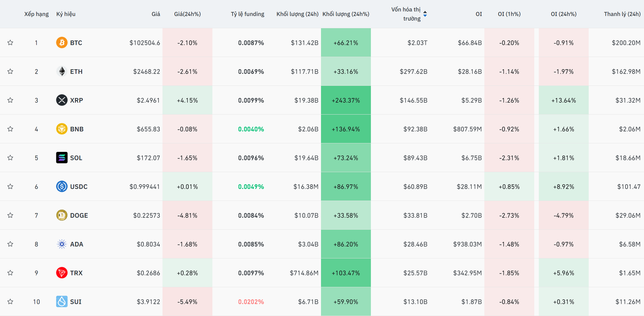Click the Dogecoin icon
This screenshot has width=644, height=316.
tap(62, 215)
